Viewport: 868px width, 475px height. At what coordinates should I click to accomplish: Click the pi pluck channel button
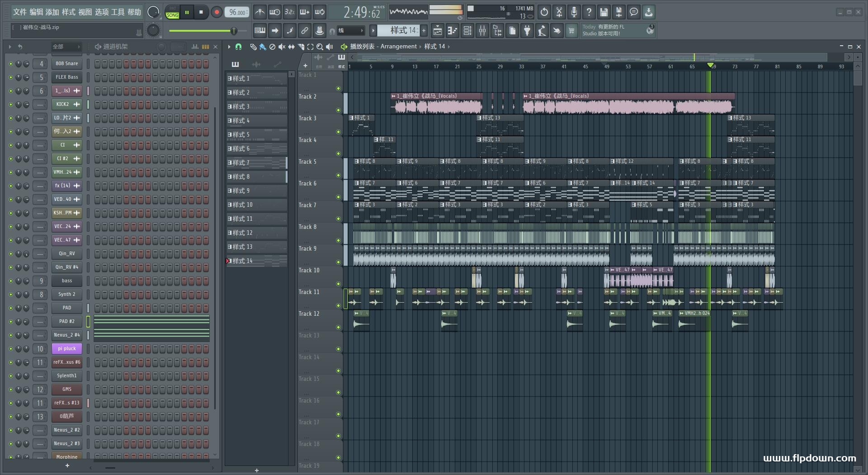67,349
